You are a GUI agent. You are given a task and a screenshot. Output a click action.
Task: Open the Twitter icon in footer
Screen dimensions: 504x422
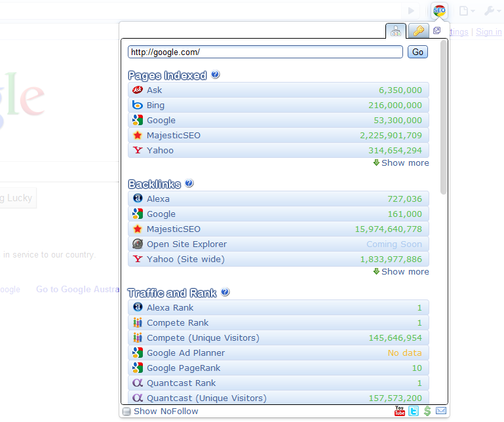tap(414, 411)
